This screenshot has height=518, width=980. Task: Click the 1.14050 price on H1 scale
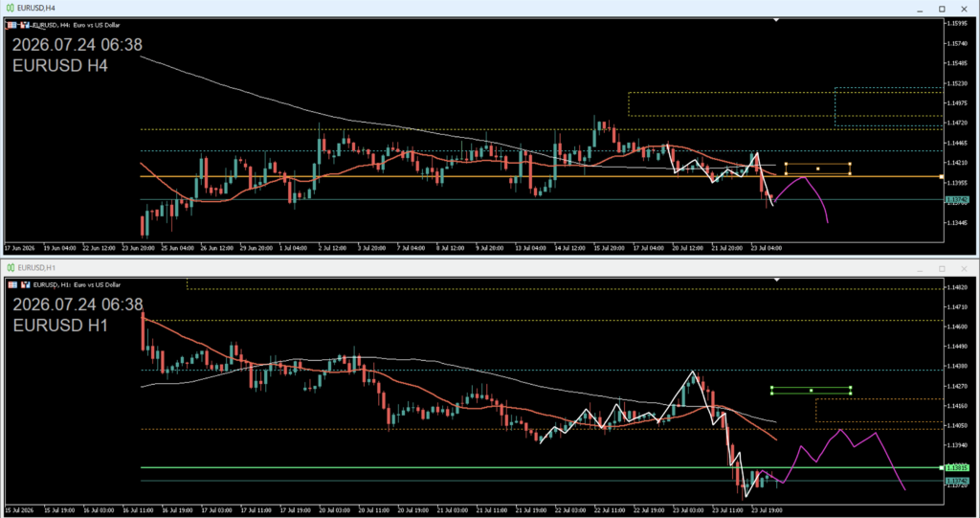pyautogui.click(x=957, y=425)
